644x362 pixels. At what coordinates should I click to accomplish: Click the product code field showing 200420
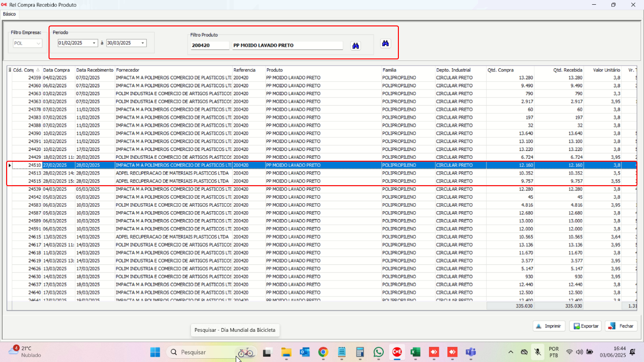pyautogui.click(x=209, y=46)
